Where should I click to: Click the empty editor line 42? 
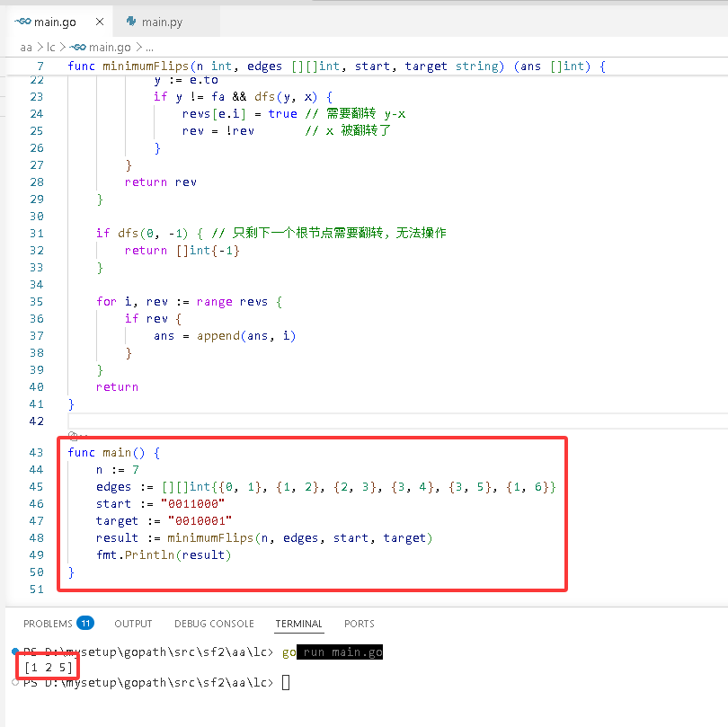(x=398, y=421)
